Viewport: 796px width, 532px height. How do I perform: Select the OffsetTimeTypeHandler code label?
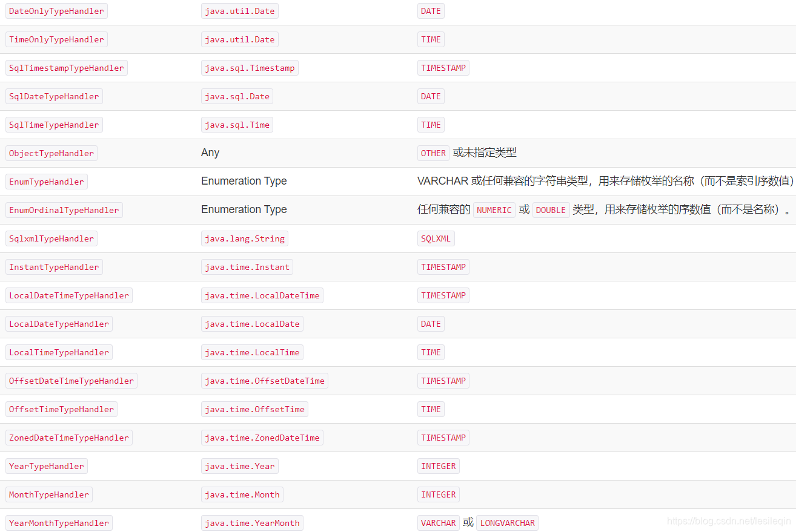(62, 409)
